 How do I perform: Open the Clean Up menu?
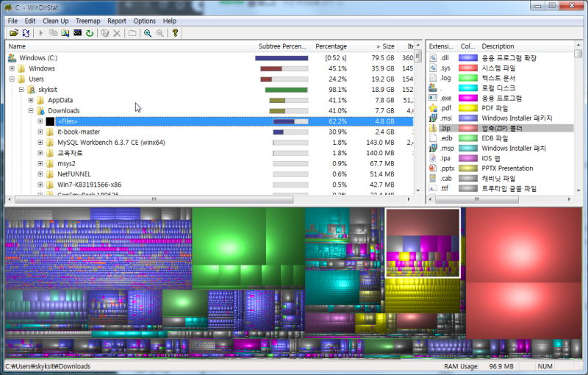[x=56, y=21]
